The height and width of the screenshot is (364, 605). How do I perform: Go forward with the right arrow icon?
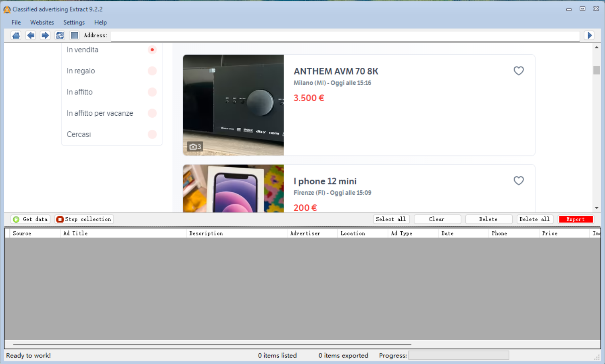click(x=45, y=35)
